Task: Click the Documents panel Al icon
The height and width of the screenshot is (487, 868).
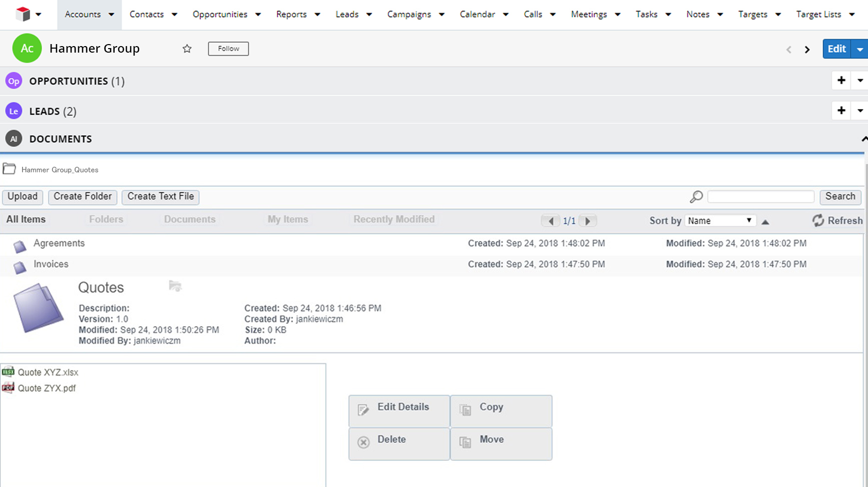Action: (14, 139)
